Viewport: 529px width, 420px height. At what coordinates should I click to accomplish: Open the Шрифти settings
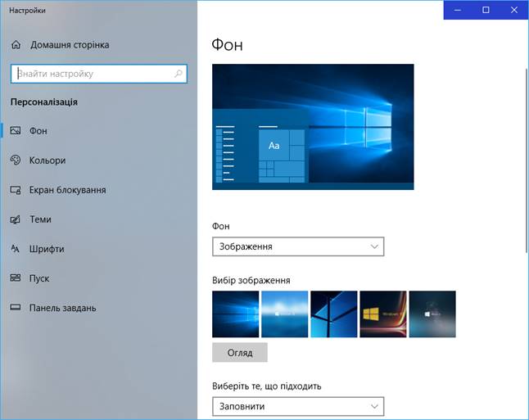tap(47, 249)
